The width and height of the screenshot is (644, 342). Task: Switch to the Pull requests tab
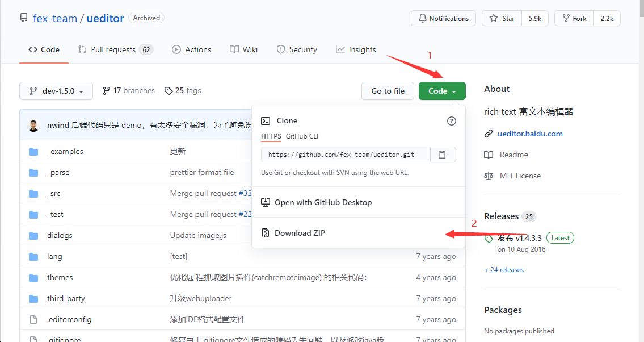tap(115, 49)
